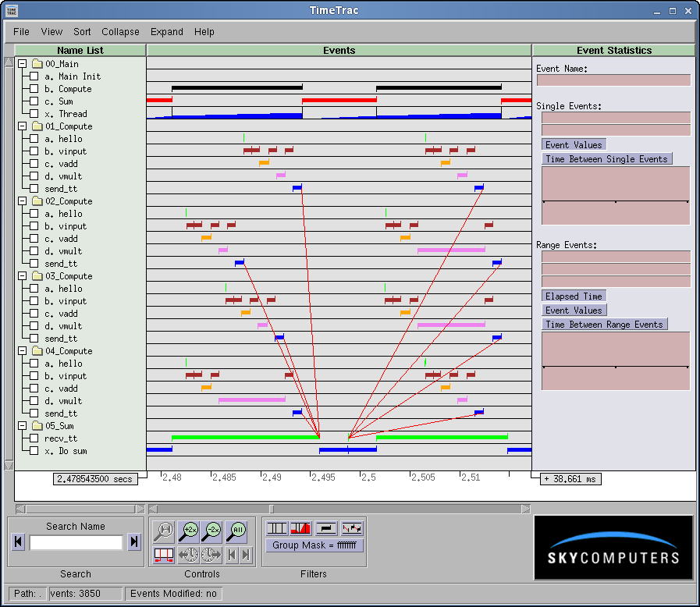Viewport: 700px width, 607px height.
Task: Click the 05_Sum folder icon
Action: click(x=37, y=426)
